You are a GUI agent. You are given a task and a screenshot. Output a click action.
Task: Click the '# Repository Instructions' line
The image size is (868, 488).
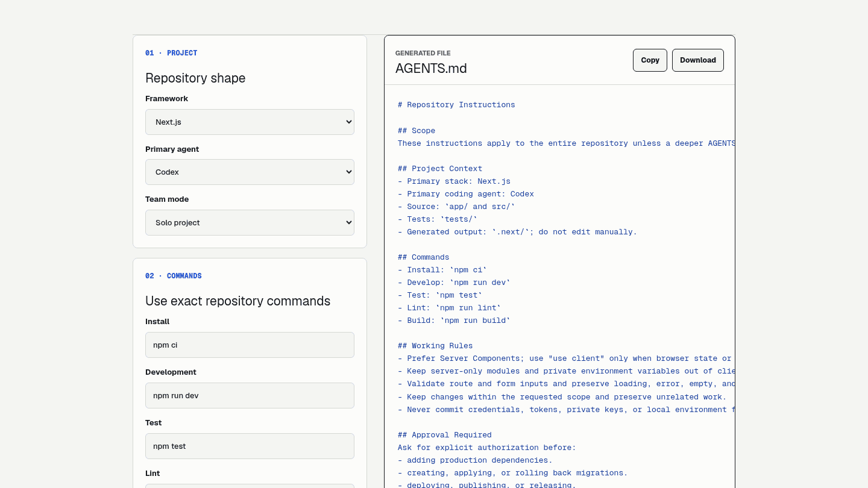pyautogui.click(x=456, y=105)
